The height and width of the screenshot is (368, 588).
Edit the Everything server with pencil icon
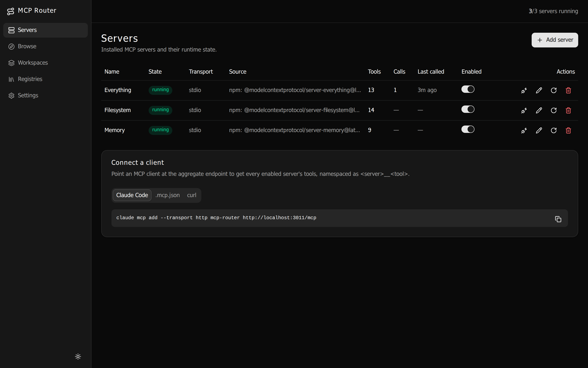tap(539, 91)
